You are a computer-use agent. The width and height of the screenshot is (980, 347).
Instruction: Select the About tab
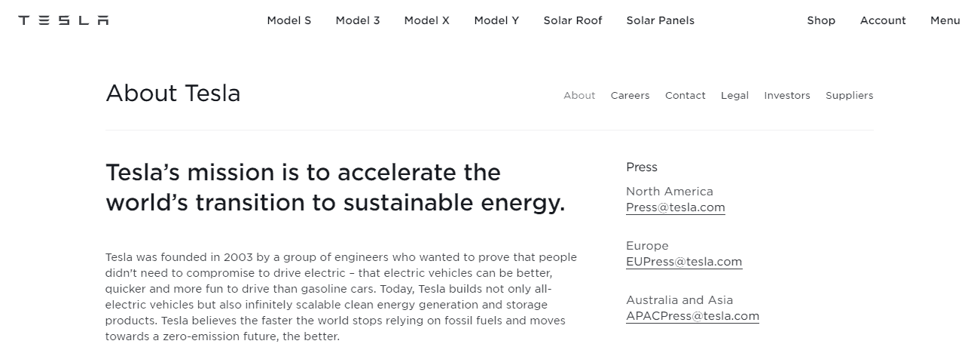click(579, 96)
